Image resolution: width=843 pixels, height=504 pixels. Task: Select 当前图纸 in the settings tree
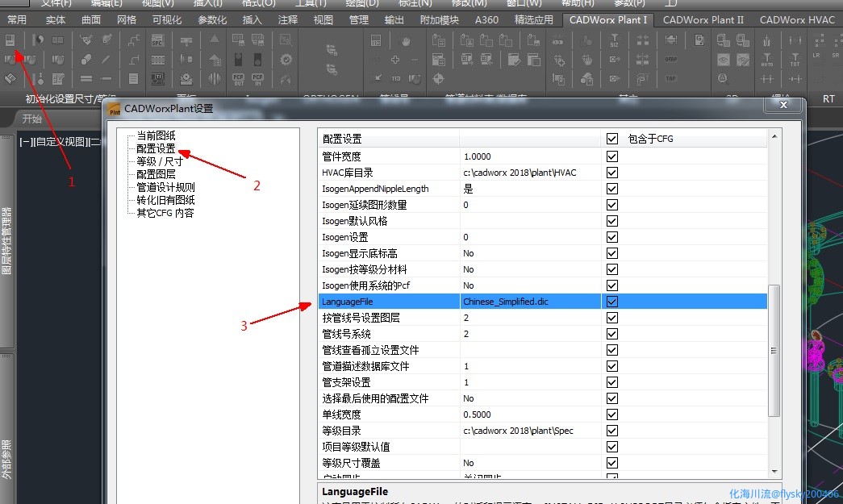tap(156, 135)
